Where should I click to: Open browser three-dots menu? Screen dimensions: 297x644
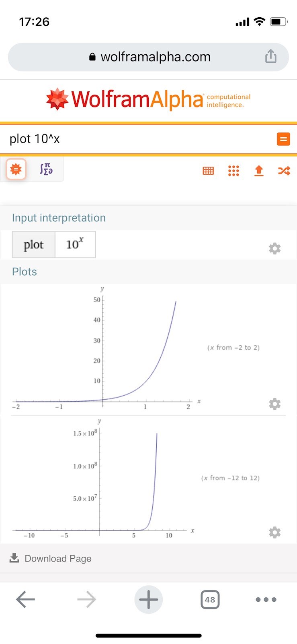266,599
